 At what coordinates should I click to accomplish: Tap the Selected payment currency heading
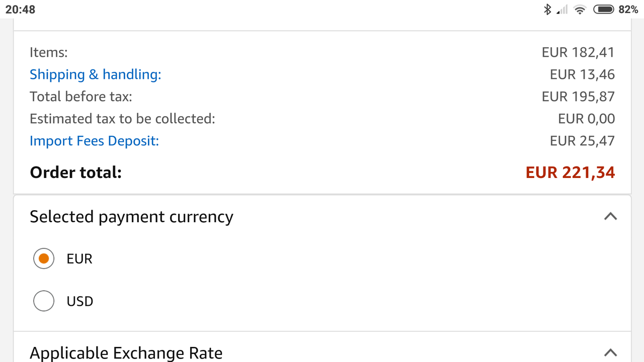pyautogui.click(x=131, y=217)
